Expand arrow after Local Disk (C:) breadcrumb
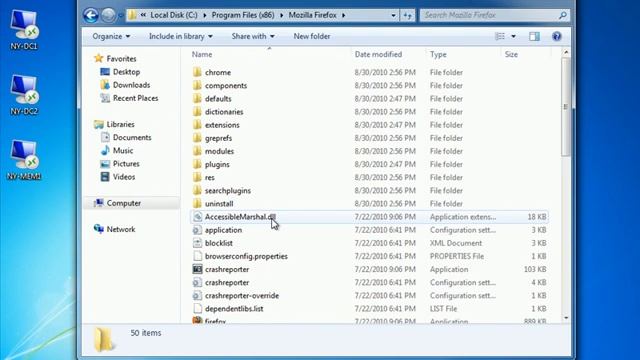This screenshot has width=640, height=360. click(204, 16)
